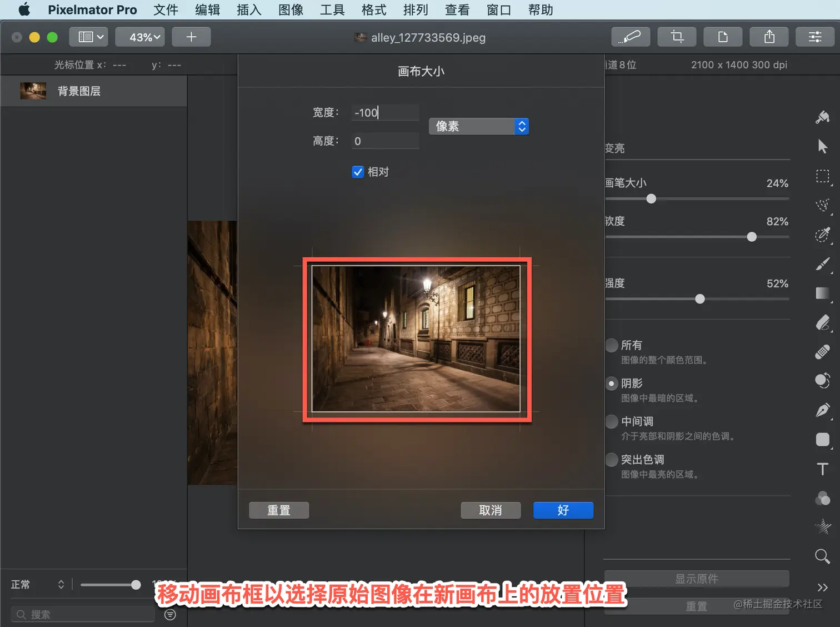Open the Apple menu
The image size is (840, 627).
pyautogui.click(x=24, y=9)
